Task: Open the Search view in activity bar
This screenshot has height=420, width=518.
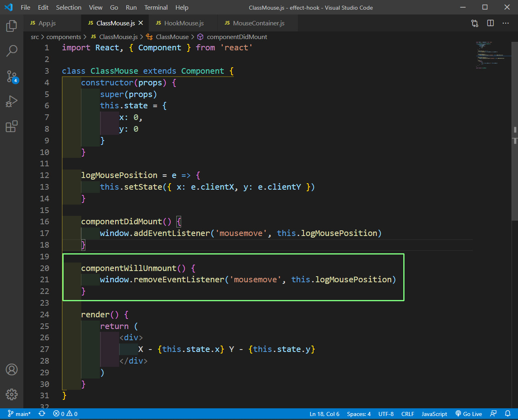Action: (x=12, y=51)
